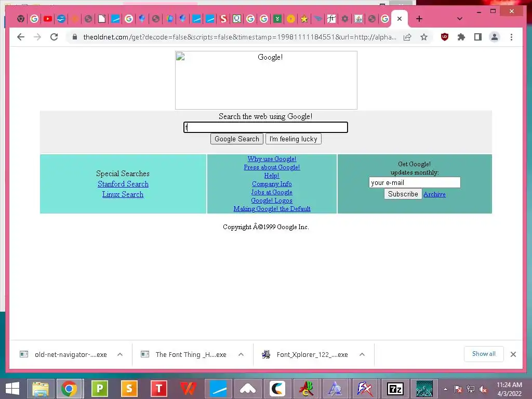532x399 pixels.
Task: Launch the red T taskbar app
Action: [x=158, y=389]
